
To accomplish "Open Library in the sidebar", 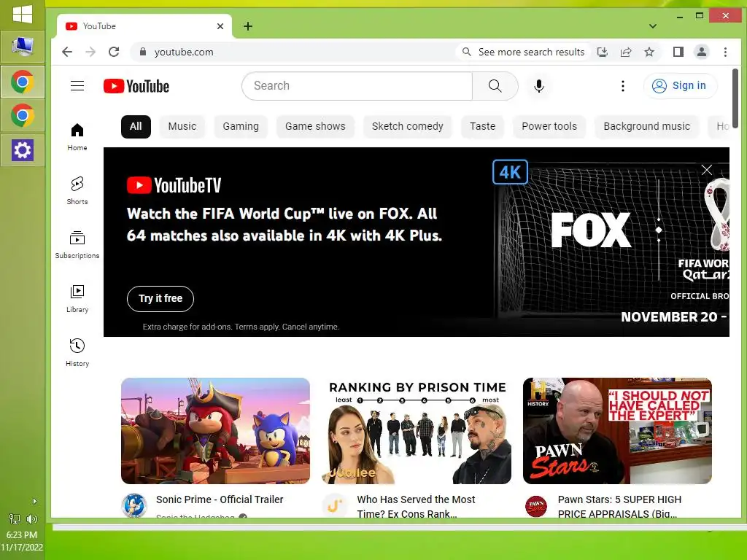I will (77, 298).
